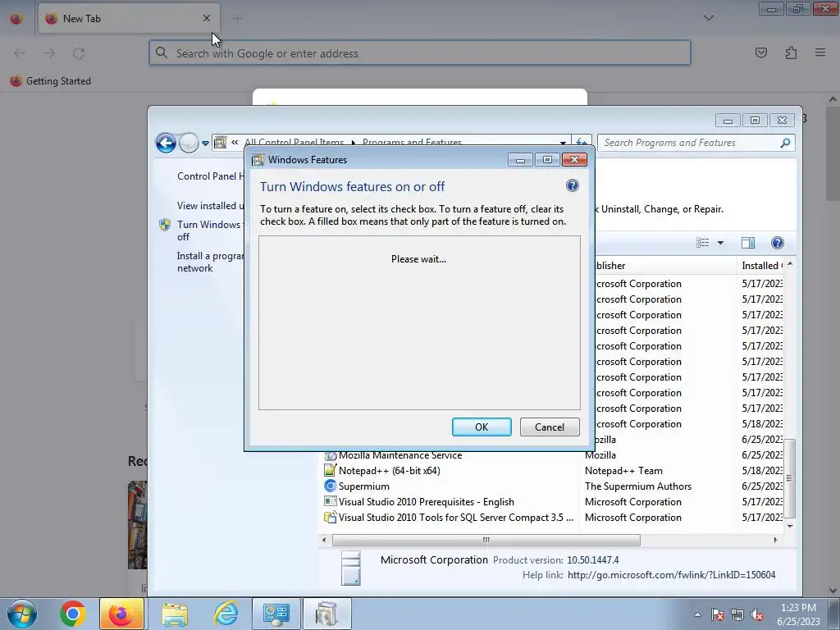Focus the Firefox address bar
The height and width of the screenshot is (630, 840).
pos(419,53)
